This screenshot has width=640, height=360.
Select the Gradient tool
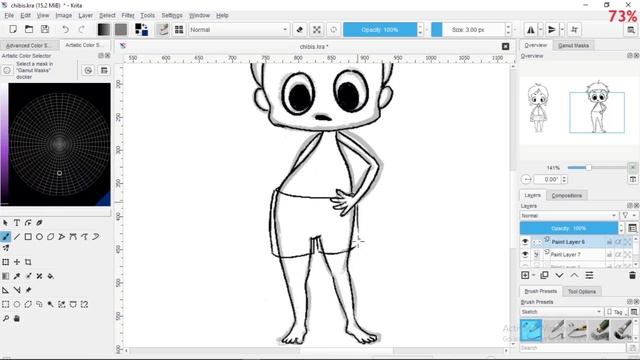[x=6, y=276]
